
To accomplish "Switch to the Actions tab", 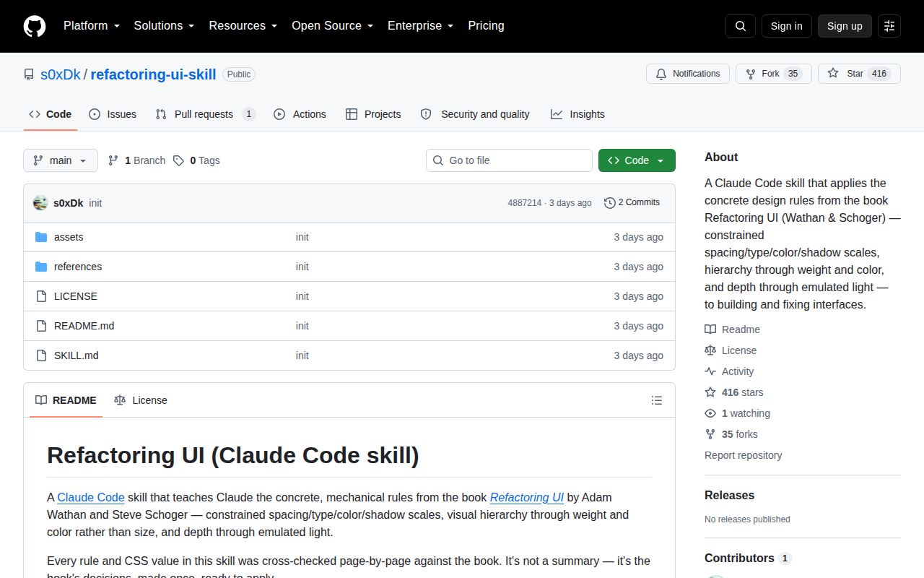I will 300,114.
